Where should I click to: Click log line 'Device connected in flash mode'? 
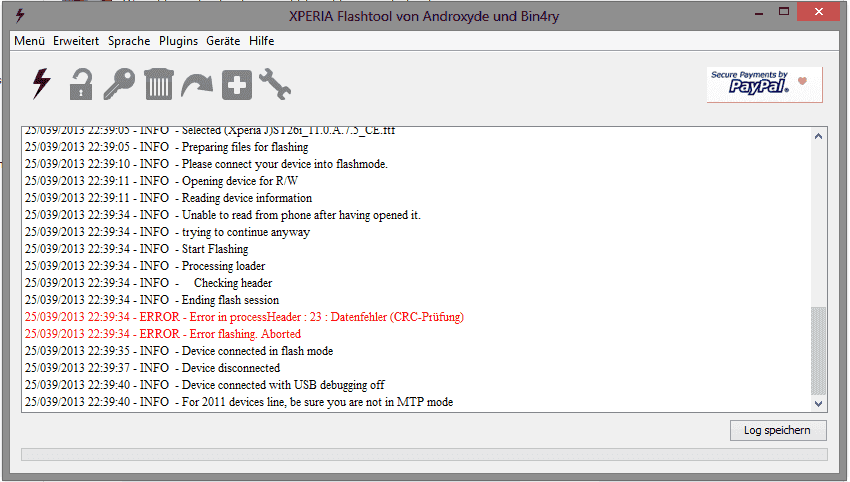179,351
